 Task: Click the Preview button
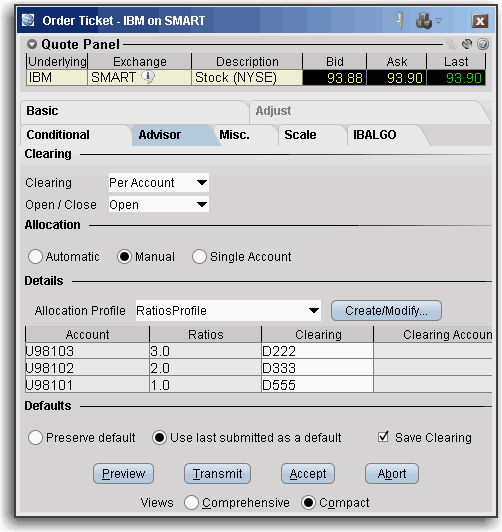tap(123, 474)
